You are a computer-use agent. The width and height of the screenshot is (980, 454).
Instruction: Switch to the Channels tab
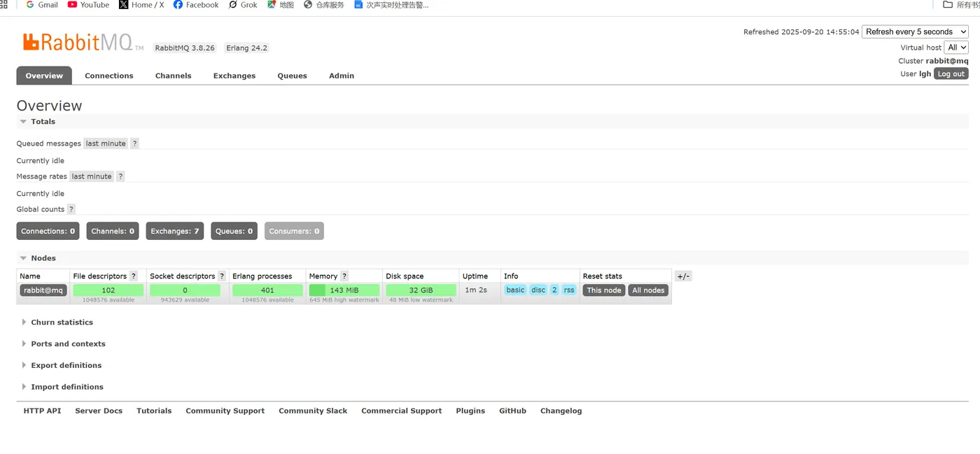(174, 76)
